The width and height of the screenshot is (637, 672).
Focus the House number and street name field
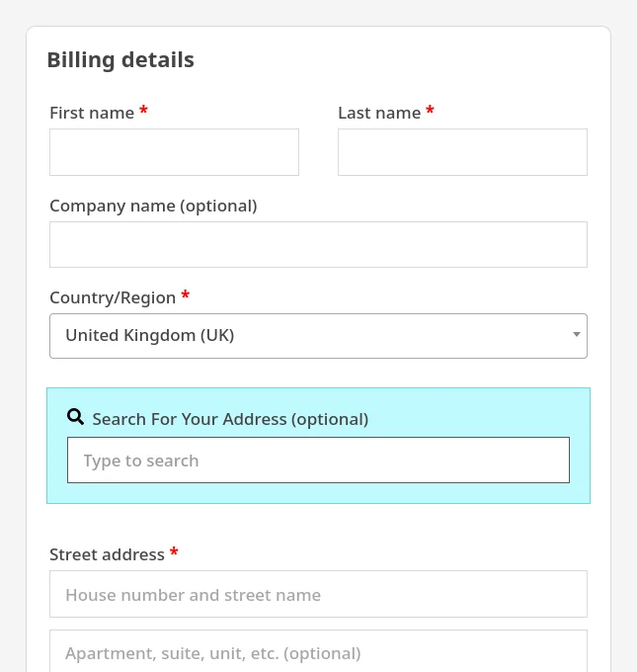[x=318, y=594]
